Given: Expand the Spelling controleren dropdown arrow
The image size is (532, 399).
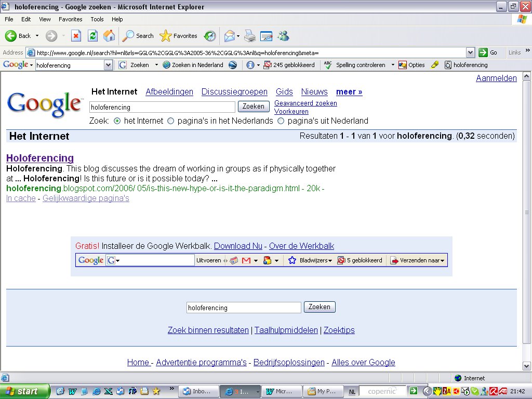Looking at the screenshot, I should [393, 65].
